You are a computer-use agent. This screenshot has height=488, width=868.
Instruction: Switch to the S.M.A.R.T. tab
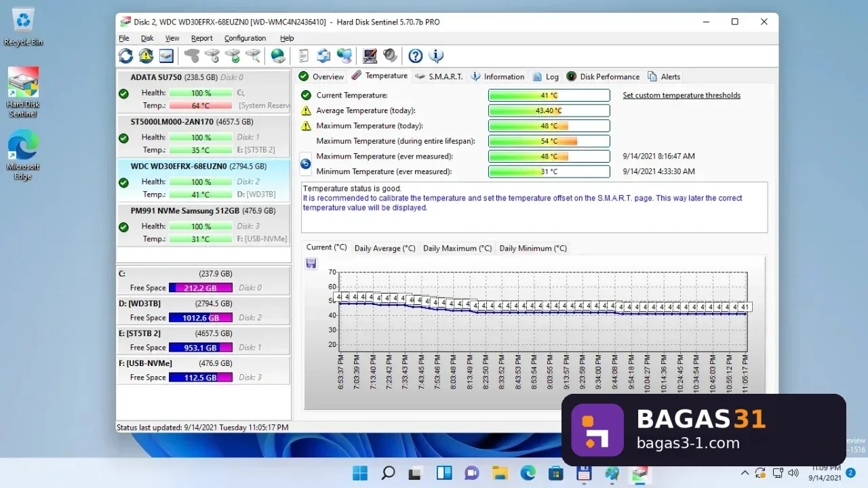[x=439, y=77]
